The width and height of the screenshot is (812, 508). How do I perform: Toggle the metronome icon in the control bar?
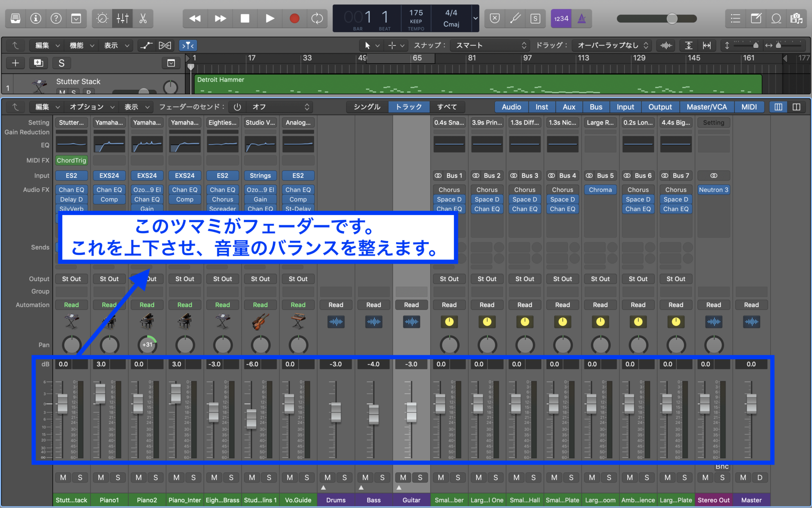coord(582,18)
